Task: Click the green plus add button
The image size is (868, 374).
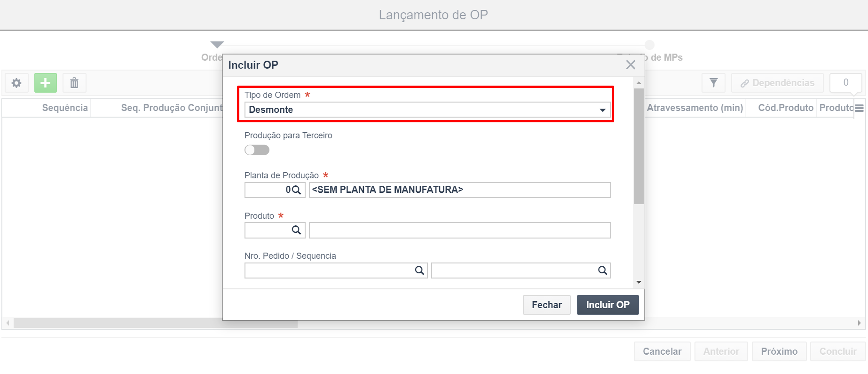Action: (46, 83)
